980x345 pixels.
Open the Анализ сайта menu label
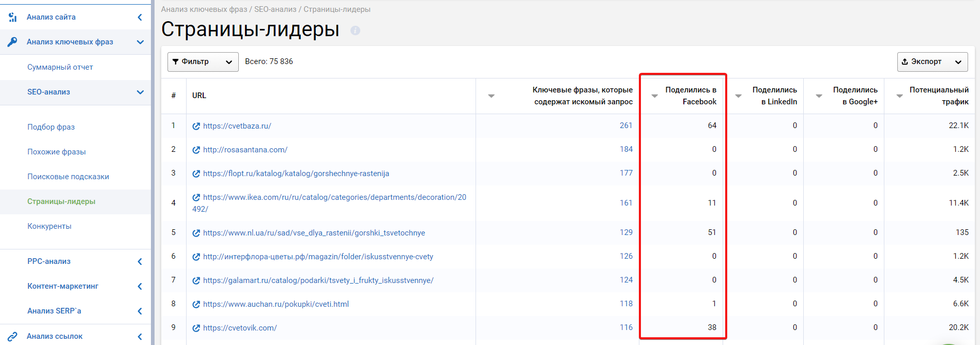point(51,17)
